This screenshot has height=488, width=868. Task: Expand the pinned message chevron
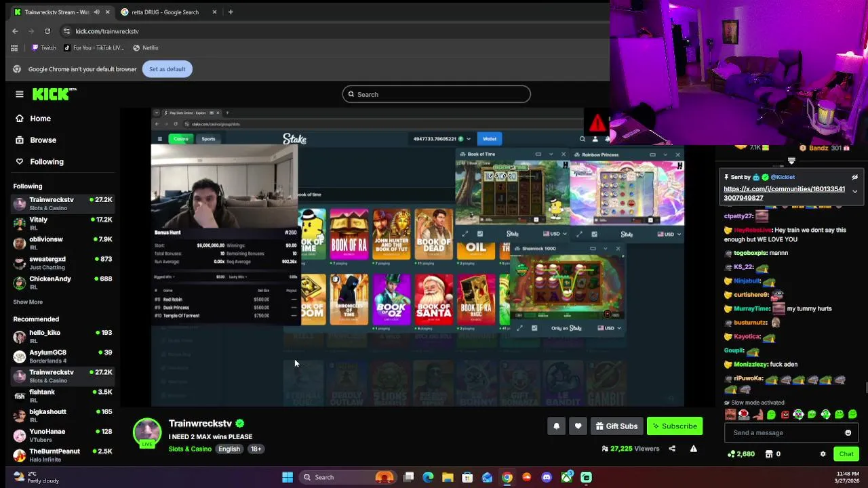854,192
